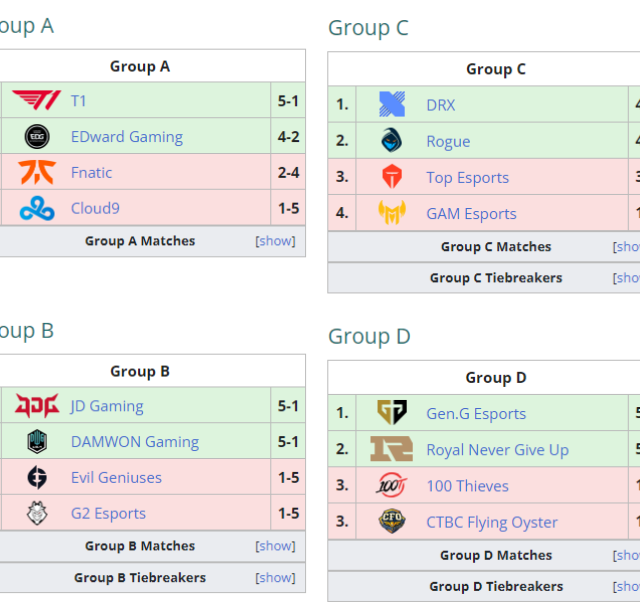Click the Group C table header

click(495, 69)
